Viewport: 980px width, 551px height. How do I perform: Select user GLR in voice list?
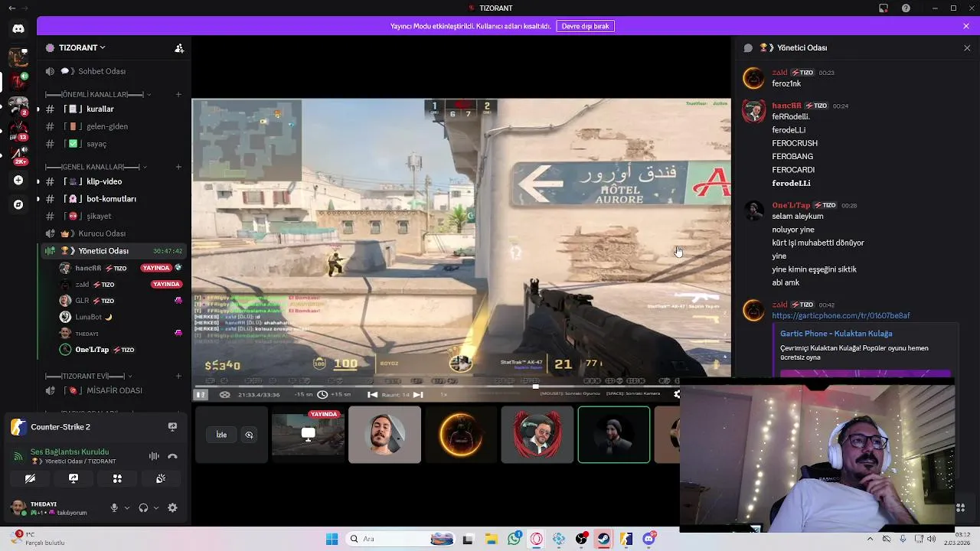[x=121, y=301]
